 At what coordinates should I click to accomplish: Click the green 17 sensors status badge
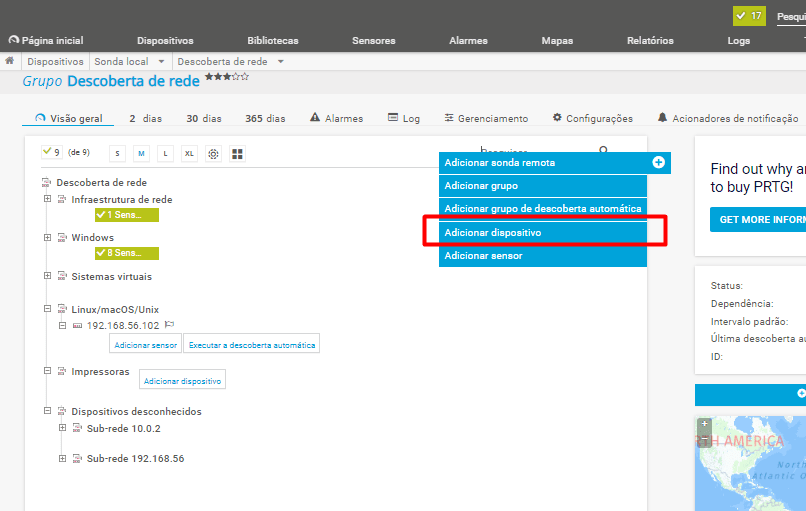pyautogui.click(x=749, y=16)
